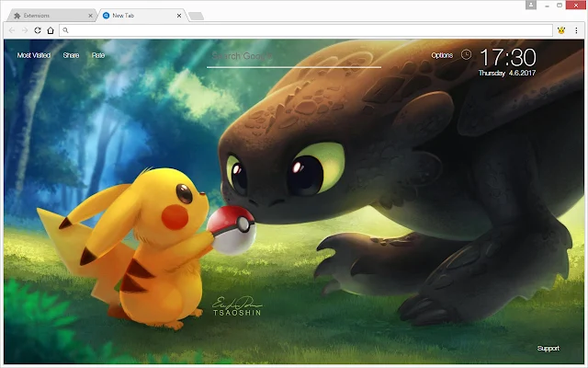Open a new browser tab
This screenshot has height=368, width=588.
[x=196, y=16]
